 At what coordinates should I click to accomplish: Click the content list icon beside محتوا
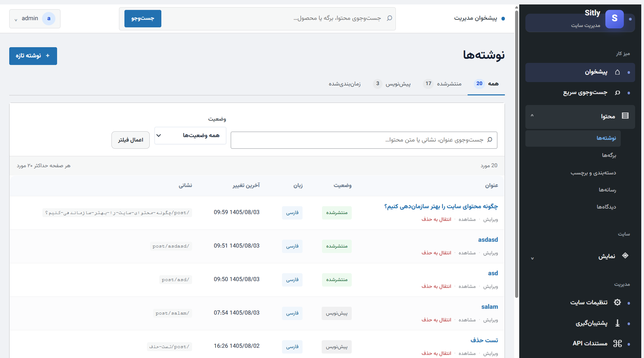[x=625, y=116]
